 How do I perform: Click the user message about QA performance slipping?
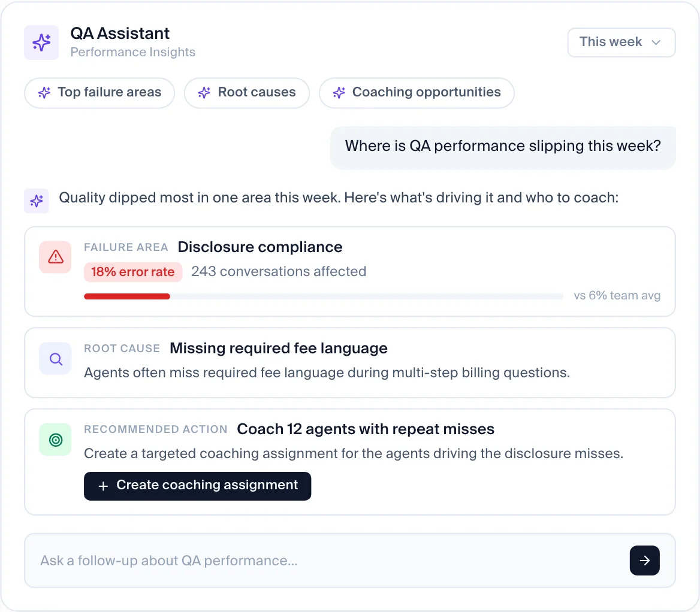(503, 147)
